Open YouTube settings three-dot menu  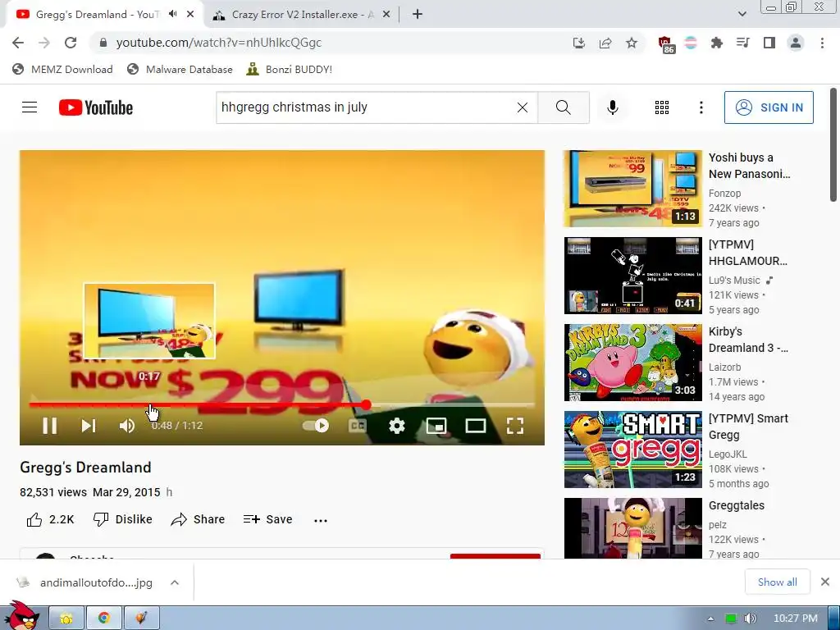click(x=701, y=107)
